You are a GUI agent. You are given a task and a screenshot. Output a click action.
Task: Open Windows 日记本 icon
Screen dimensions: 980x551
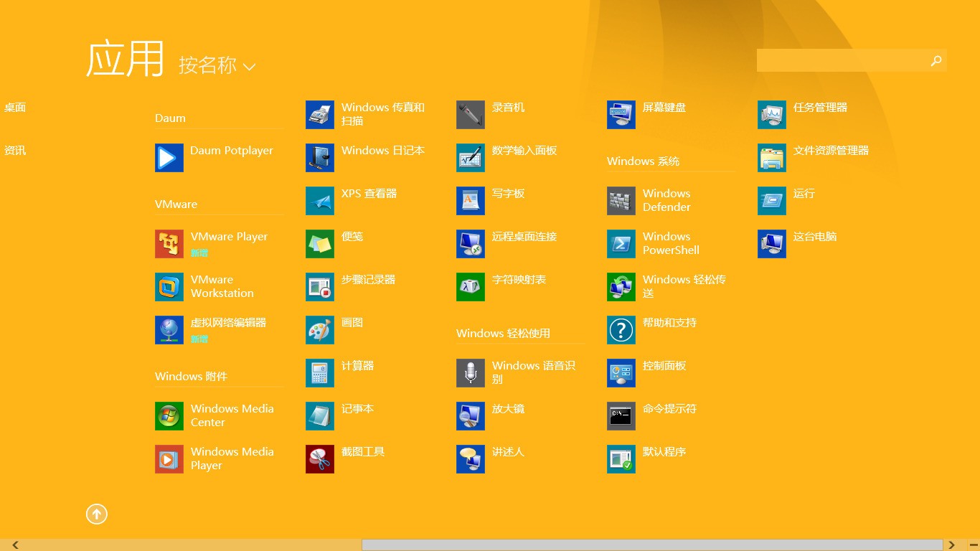point(320,158)
